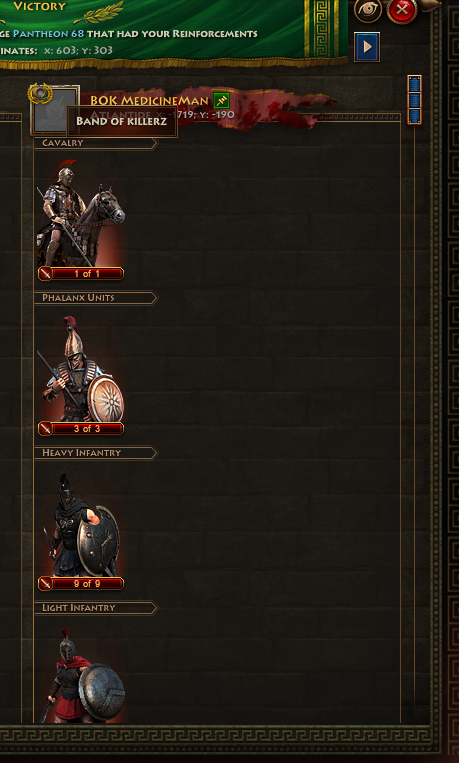Select the Light Infantry red-caped unit
This screenshot has width=459, height=763.
pyautogui.click(x=82, y=676)
